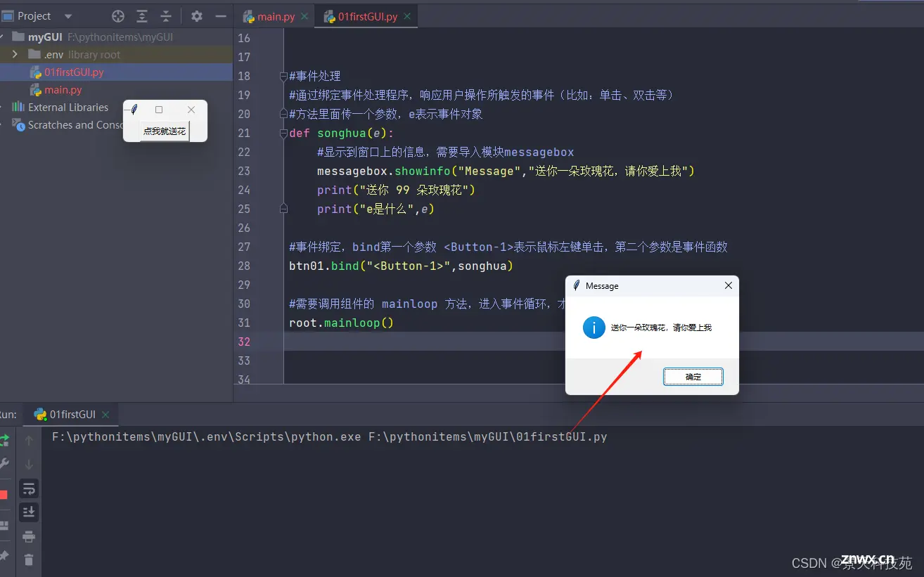Image resolution: width=924 pixels, height=577 pixels.
Task: Close the Message dialog with X
Action: click(729, 285)
